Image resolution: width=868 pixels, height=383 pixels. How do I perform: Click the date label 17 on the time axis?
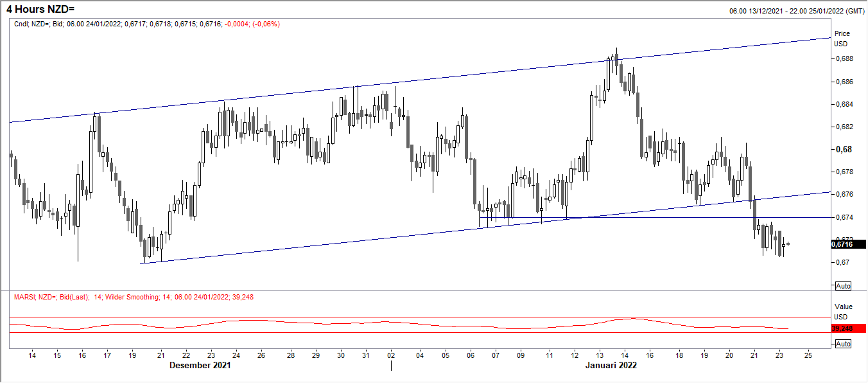click(x=107, y=355)
